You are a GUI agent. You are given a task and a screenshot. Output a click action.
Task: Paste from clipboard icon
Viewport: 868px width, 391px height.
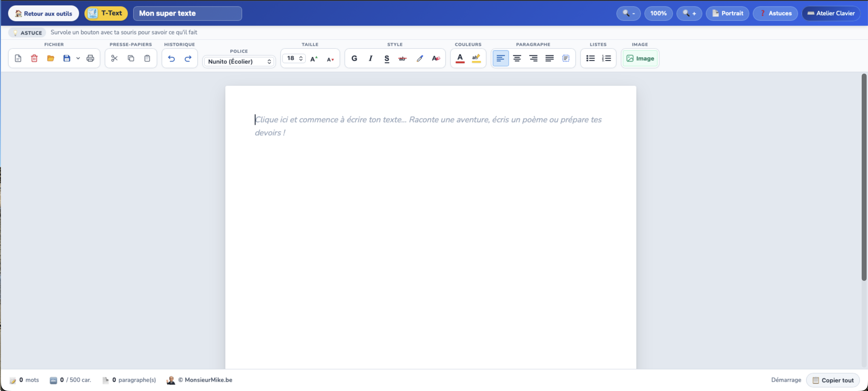coord(147,58)
